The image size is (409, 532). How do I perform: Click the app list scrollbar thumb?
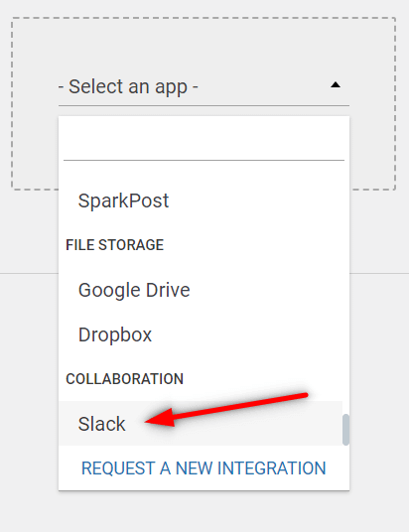tap(345, 430)
